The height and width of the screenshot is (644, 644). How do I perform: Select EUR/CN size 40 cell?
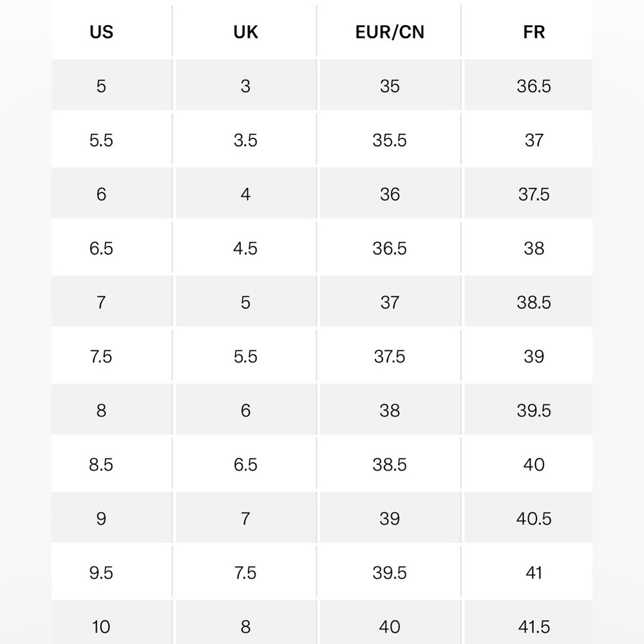[390, 622]
